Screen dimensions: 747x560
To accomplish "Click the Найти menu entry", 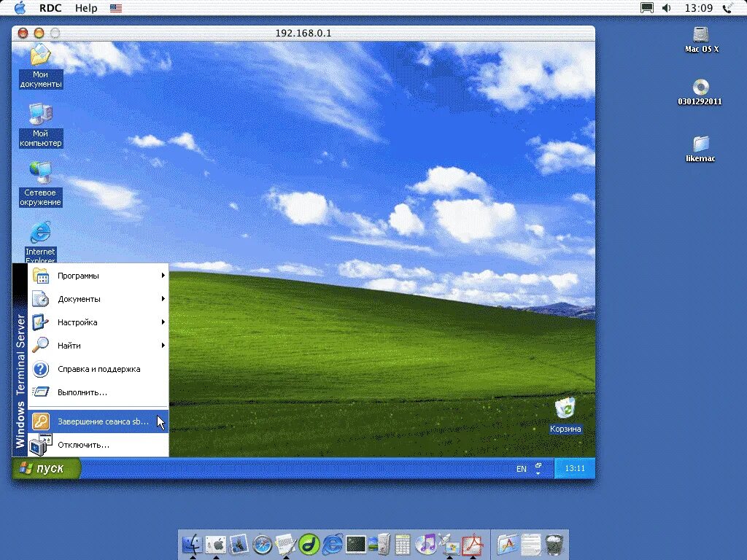I will pyautogui.click(x=98, y=346).
